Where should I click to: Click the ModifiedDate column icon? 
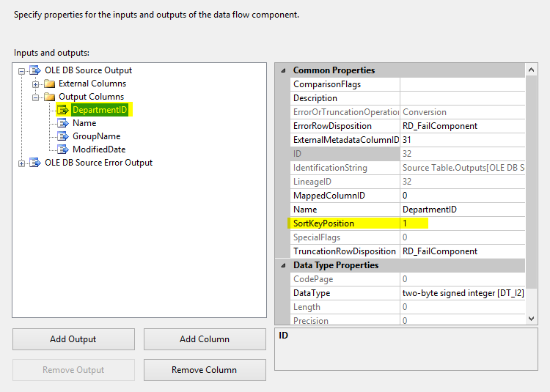(x=63, y=149)
